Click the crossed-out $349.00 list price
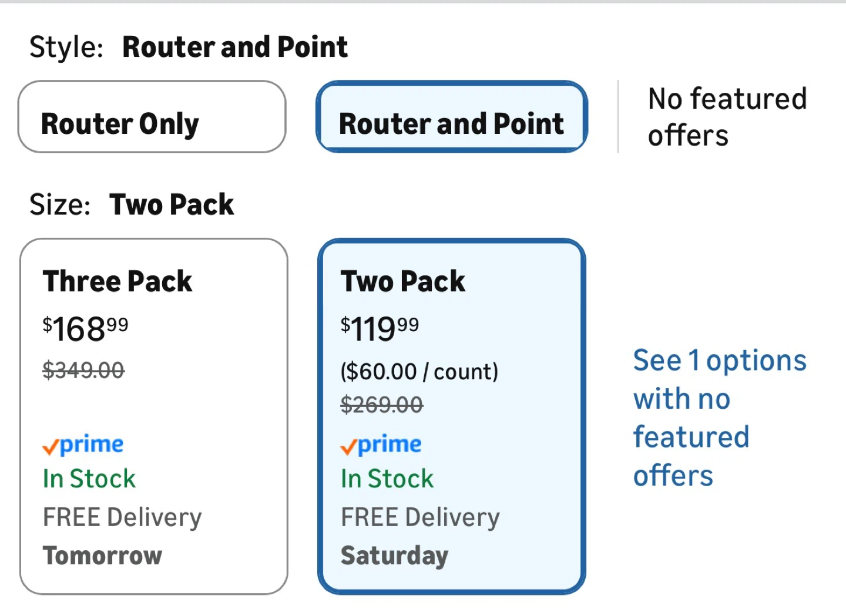The width and height of the screenshot is (846, 616). [x=83, y=370]
